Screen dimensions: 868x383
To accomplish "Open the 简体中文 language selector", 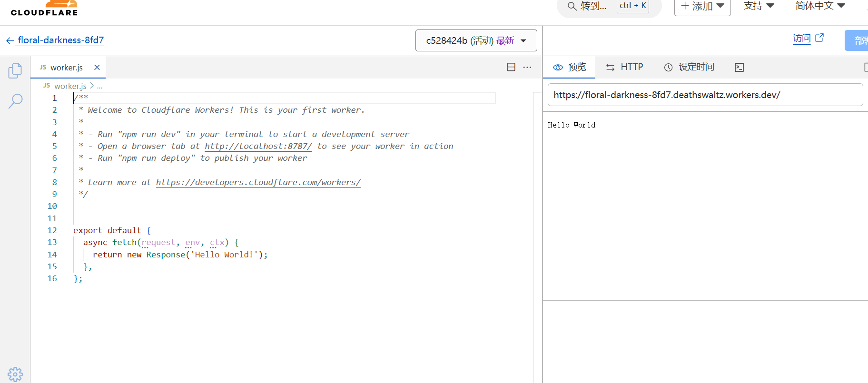I will [x=820, y=6].
